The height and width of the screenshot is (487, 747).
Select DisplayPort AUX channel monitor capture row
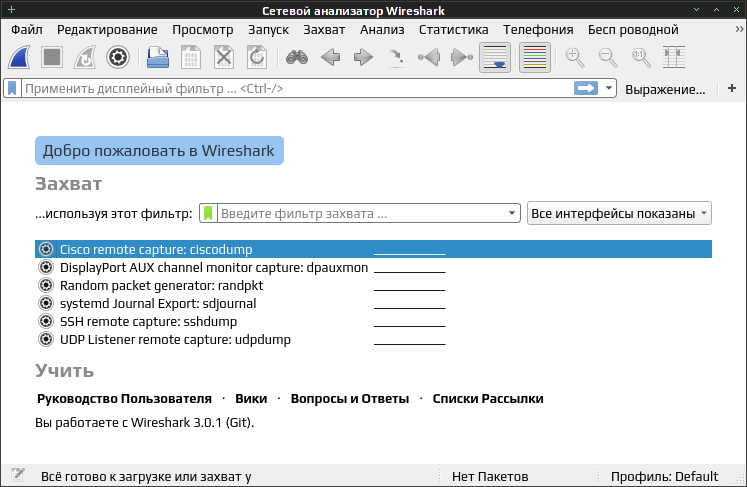pyautogui.click(x=374, y=267)
